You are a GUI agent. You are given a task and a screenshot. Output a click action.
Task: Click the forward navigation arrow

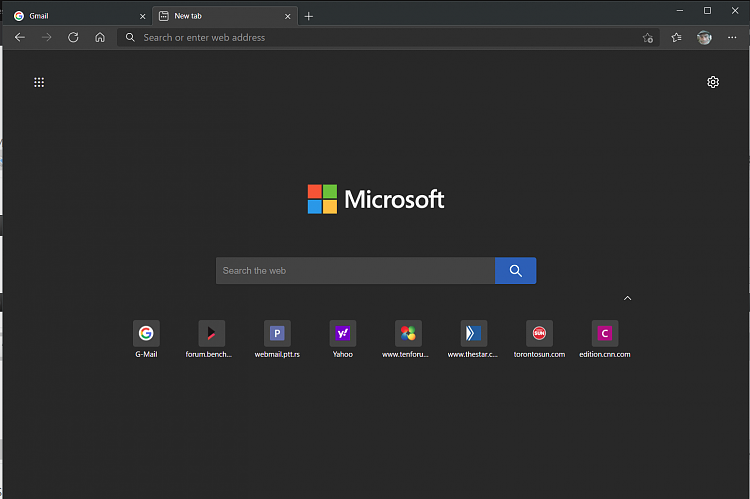pyautogui.click(x=46, y=37)
